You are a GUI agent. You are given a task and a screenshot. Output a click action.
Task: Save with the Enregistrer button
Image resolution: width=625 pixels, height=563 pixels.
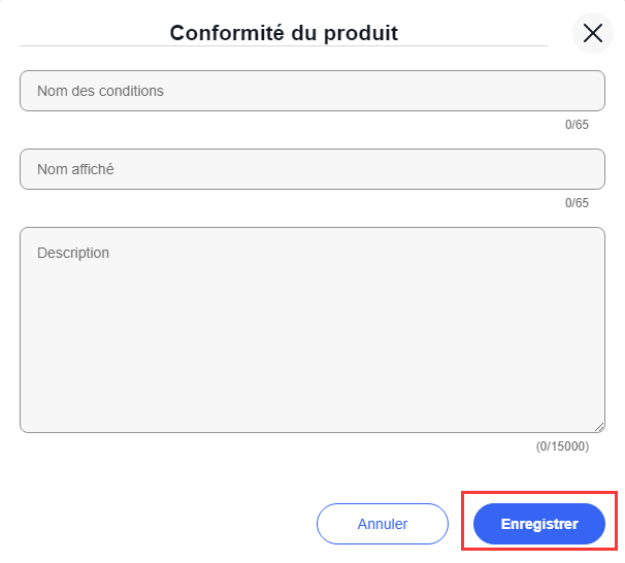click(539, 524)
